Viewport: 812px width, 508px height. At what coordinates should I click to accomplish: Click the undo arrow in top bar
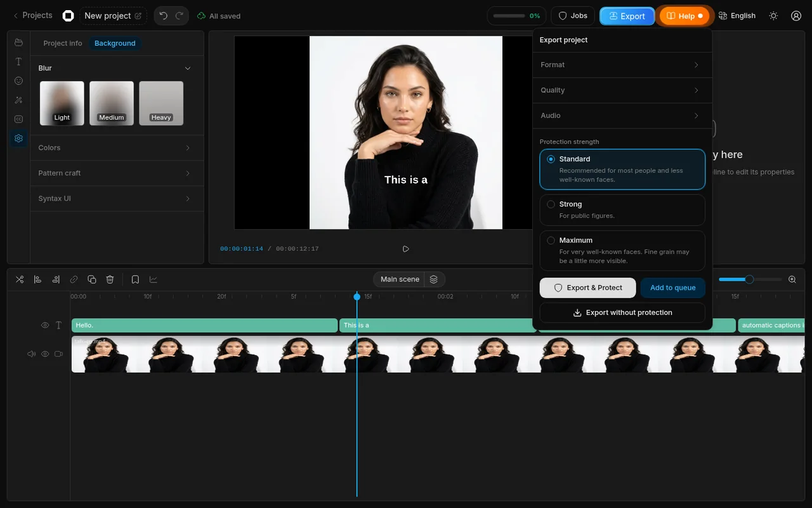click(x=163, y=16)
